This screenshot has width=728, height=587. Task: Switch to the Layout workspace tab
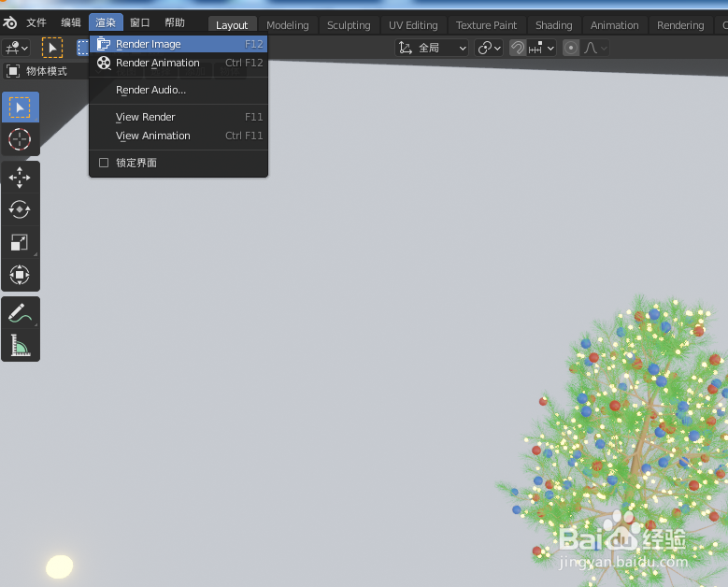click(232, 25)
